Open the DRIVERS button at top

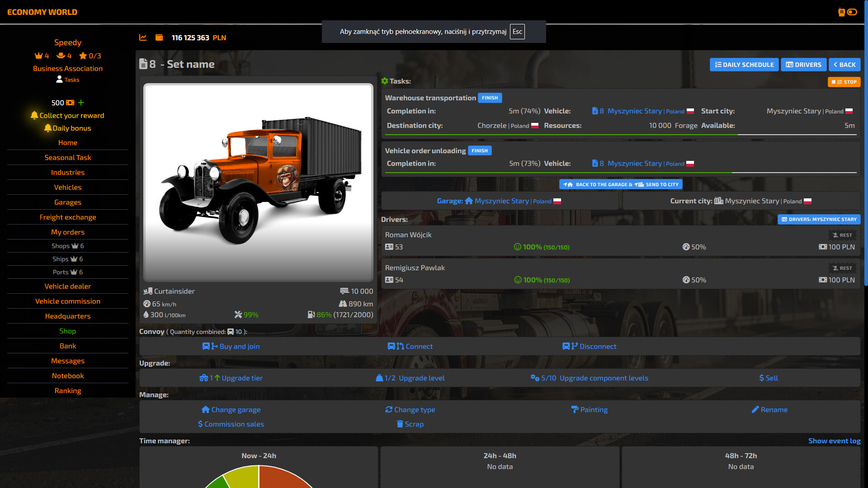click(x=804, y=65)
